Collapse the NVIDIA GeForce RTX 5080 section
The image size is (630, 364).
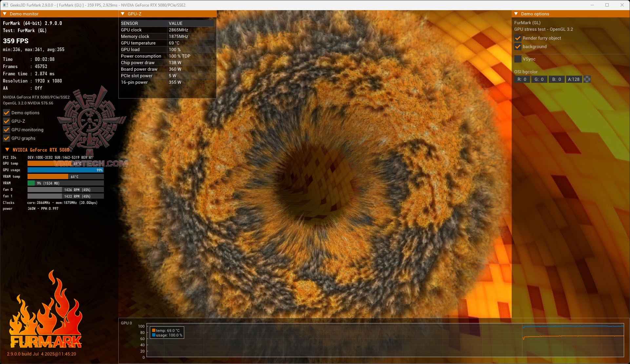coord(7,150)
